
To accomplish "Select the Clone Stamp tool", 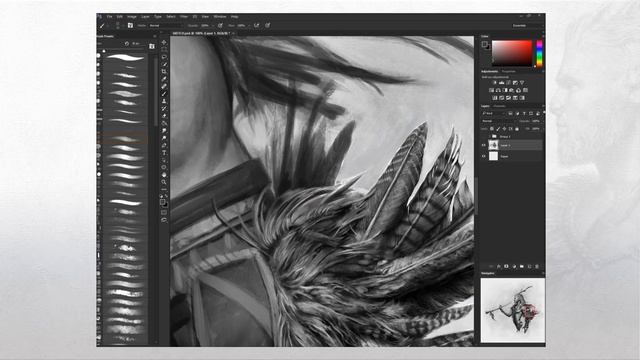I will coord(164,101).
